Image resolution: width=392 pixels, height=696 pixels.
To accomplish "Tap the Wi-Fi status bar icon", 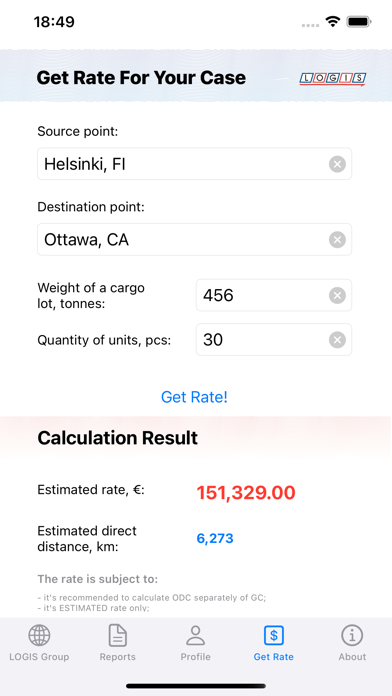I will click(x=332, y=21).
